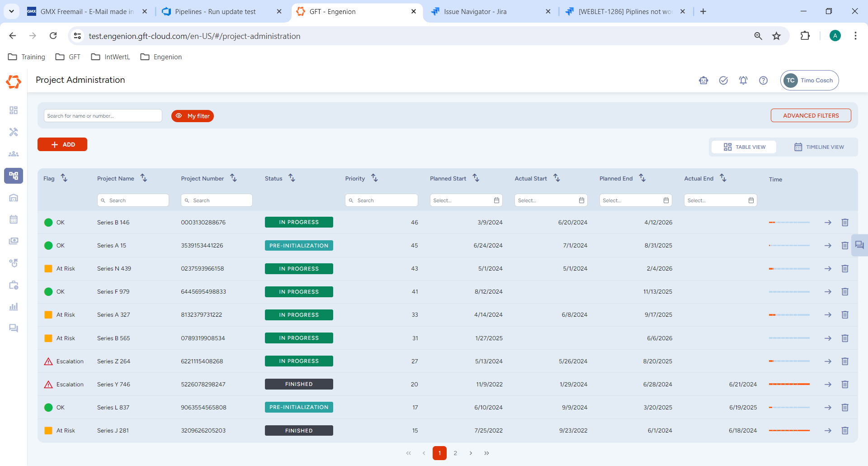This screenshot has height=466, width=868.
Task: Switch to Table View
Action: point(744,147)
